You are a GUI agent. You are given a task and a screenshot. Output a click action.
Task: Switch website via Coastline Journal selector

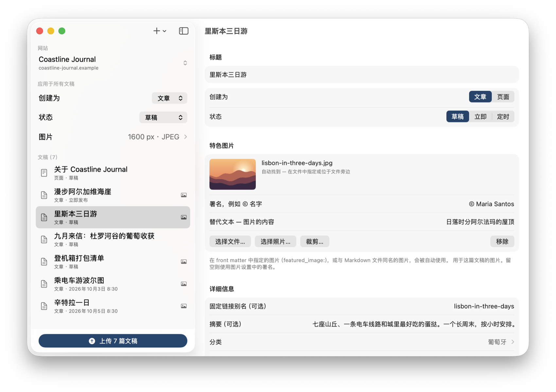coord(113,63)
